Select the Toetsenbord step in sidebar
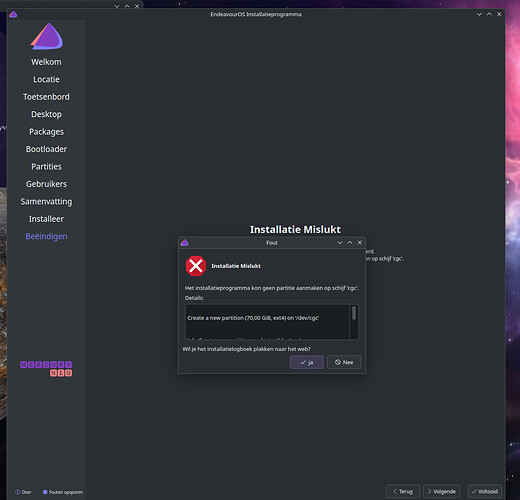 point(46,97)
